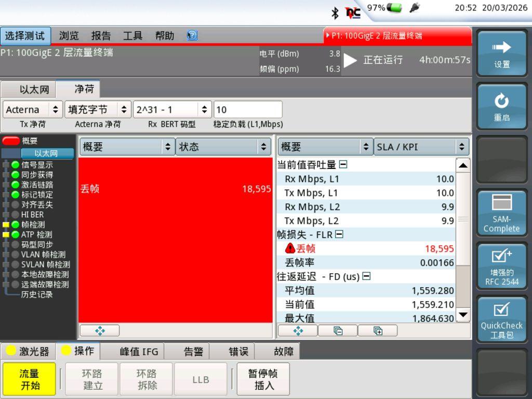Toggle the 流量开始 traffic button
Image resolution: width=532 pixels, height=399 pixels.
tap(29, 379)
